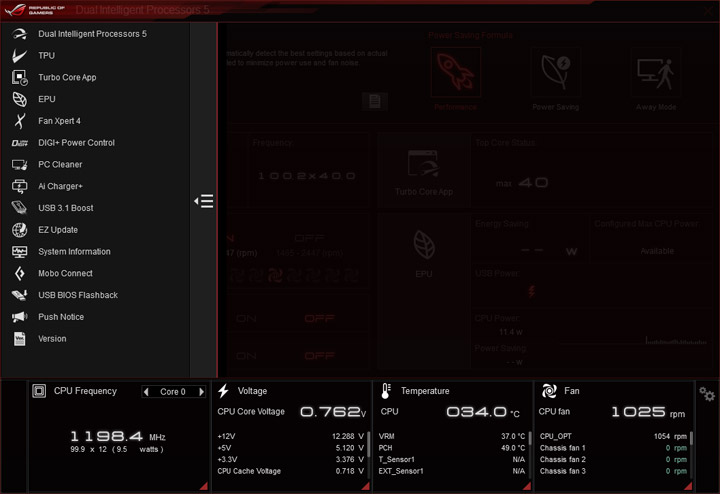The width and height of the screenshot is (720, 494).
Task: Open Dual Intelligent Processors 5 icon
Action: [x=19, y=34]
